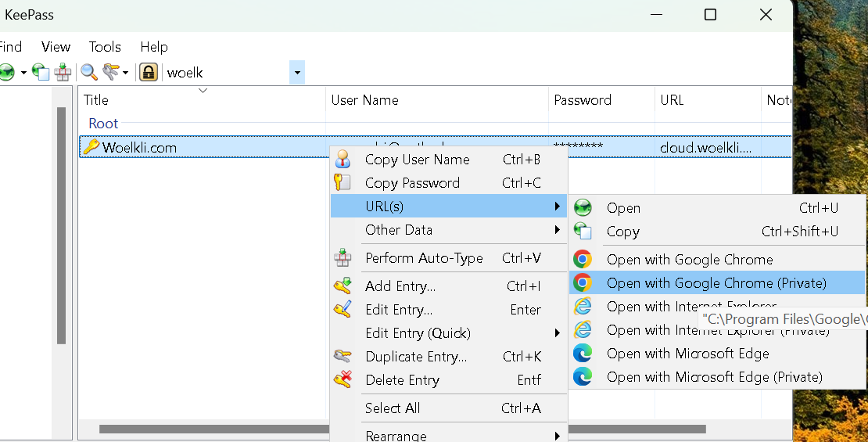Click the Show Entries keys toolbar icon
This screenshot has height=442, width=868.
pyautogui.click(x=111, y=72)
